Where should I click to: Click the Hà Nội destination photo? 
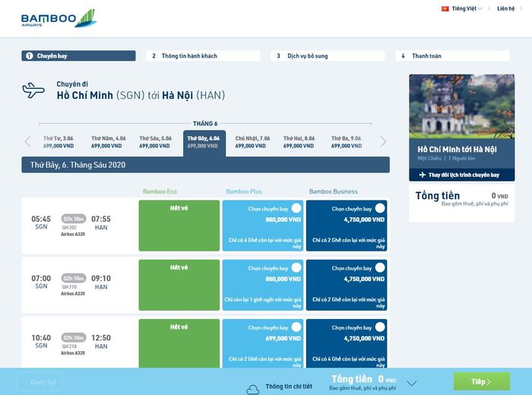pyautogui.click(x=462, y=107)
